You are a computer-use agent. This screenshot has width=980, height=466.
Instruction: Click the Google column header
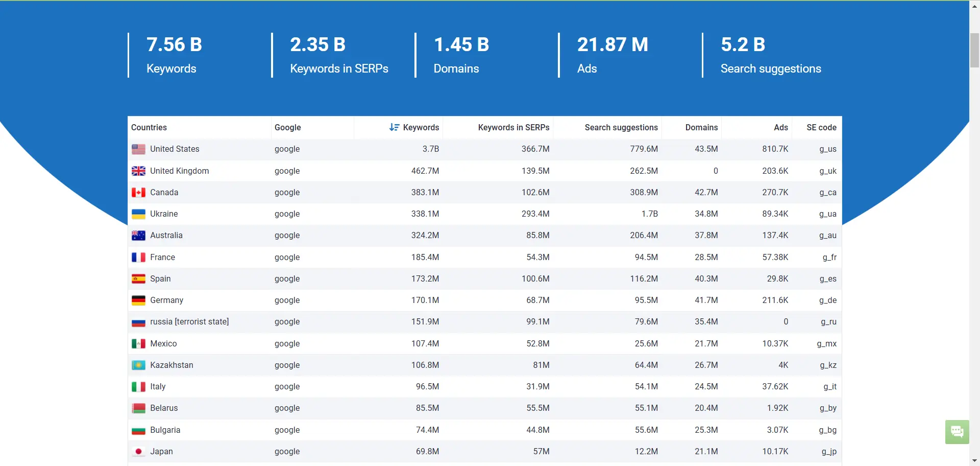[x=287, y=127]
